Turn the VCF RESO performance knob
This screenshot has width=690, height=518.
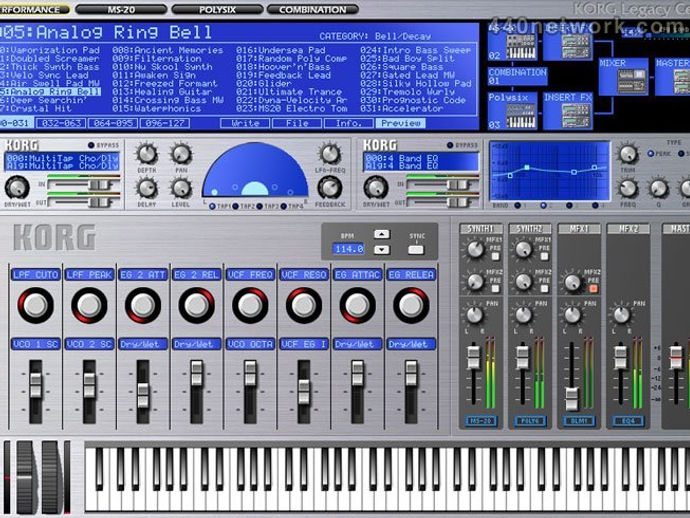304,305
